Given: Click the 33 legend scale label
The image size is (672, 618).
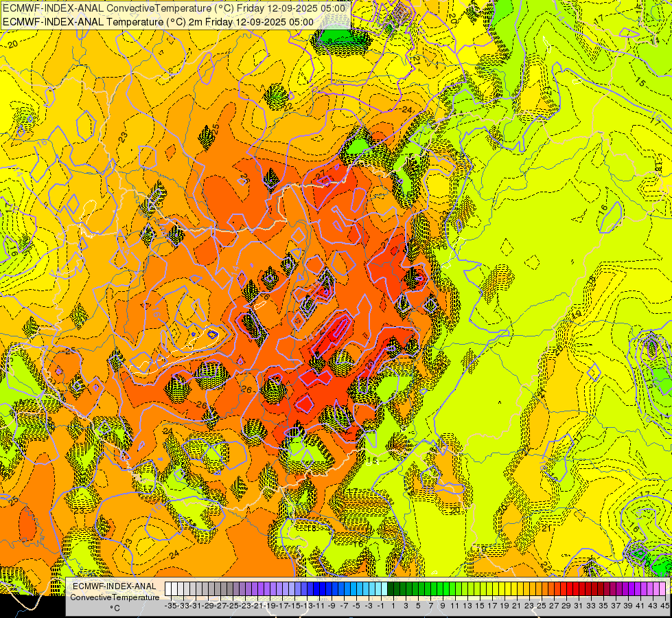Looking at the screenshot, I should tap(591, 606).
